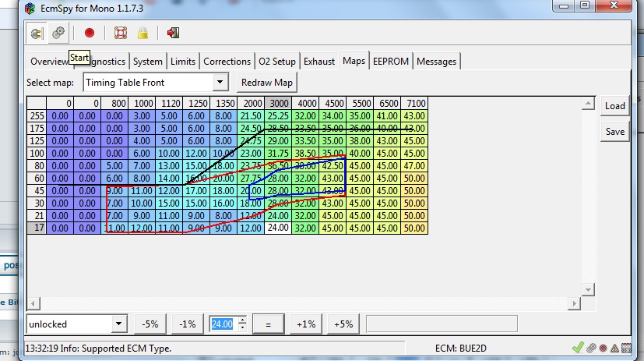Open help via the lifebuoy icon
This screenshot has height=361, width=644.
point(120,33)
